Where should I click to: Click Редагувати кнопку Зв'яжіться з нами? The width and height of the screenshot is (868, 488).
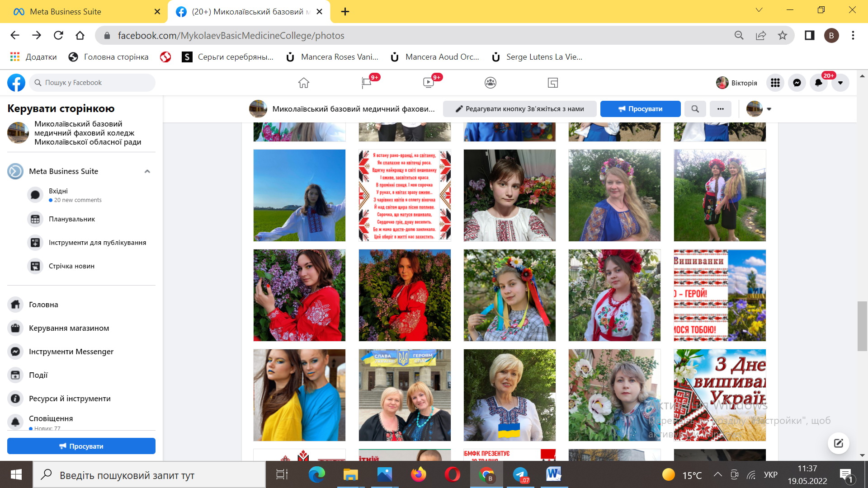(x=519, y=109)
